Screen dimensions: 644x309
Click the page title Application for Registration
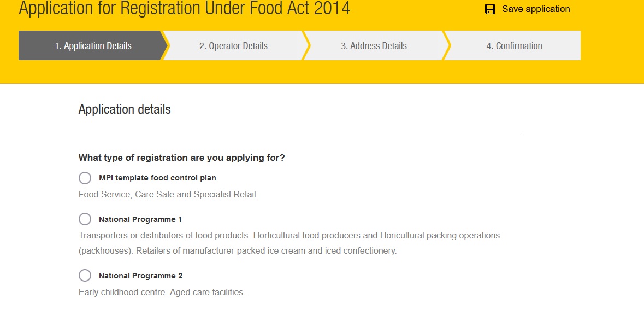coord(185,9)
